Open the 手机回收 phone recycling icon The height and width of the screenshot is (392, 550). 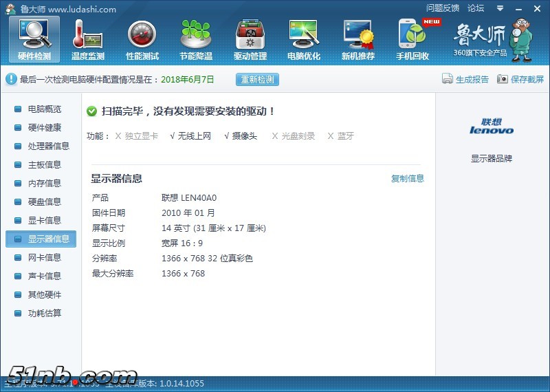[x=412, y=39]
